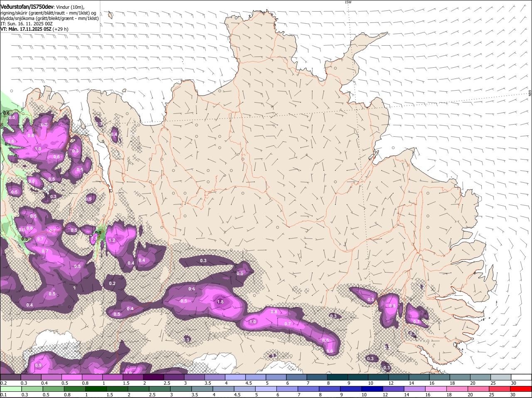Click the 0.2 value label inside the map

tap(112, 283)
